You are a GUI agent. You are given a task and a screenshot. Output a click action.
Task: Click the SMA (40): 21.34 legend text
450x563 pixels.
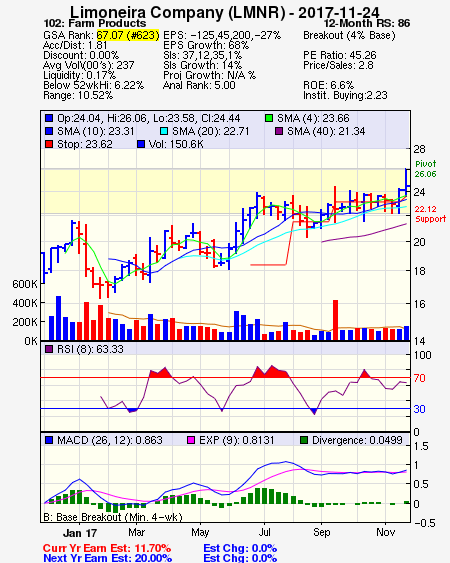(x=326, y=131)
